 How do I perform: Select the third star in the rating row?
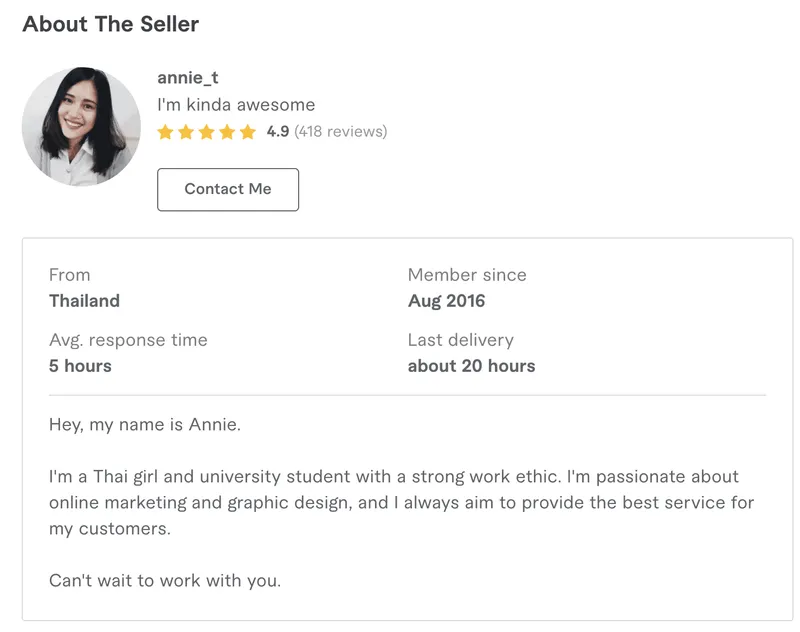206,131
